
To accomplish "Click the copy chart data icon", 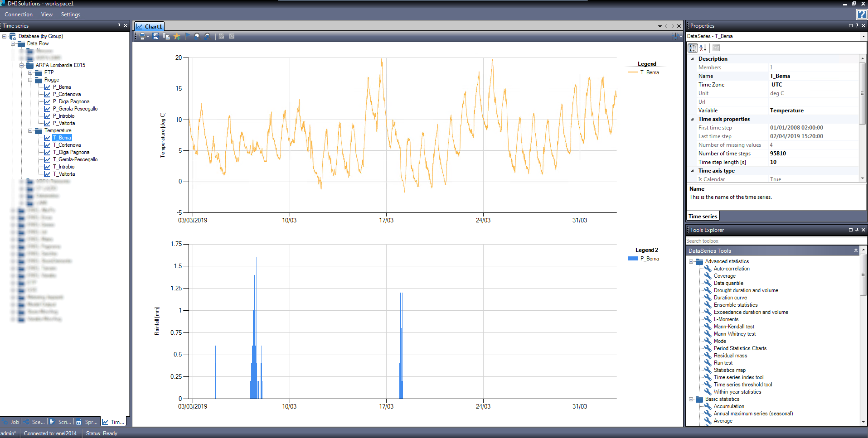I will (x=166, y=36).
